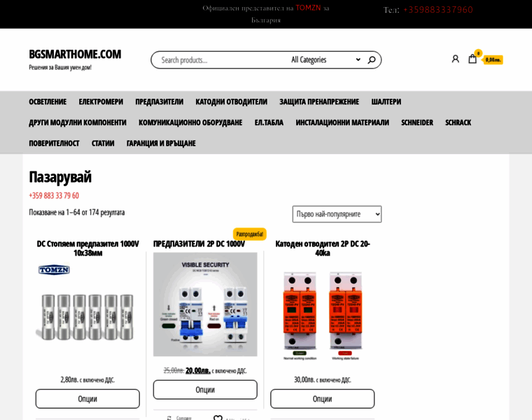Click Опции for Катоден отводител 2P
The width and height of the screenshot is (532, 420).
pos(322,399)
